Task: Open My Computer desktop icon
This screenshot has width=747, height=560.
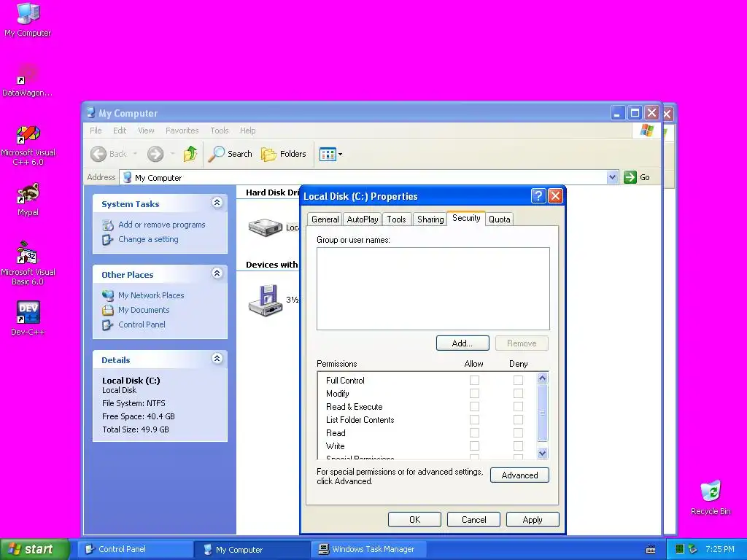Action: click(28, 19)
